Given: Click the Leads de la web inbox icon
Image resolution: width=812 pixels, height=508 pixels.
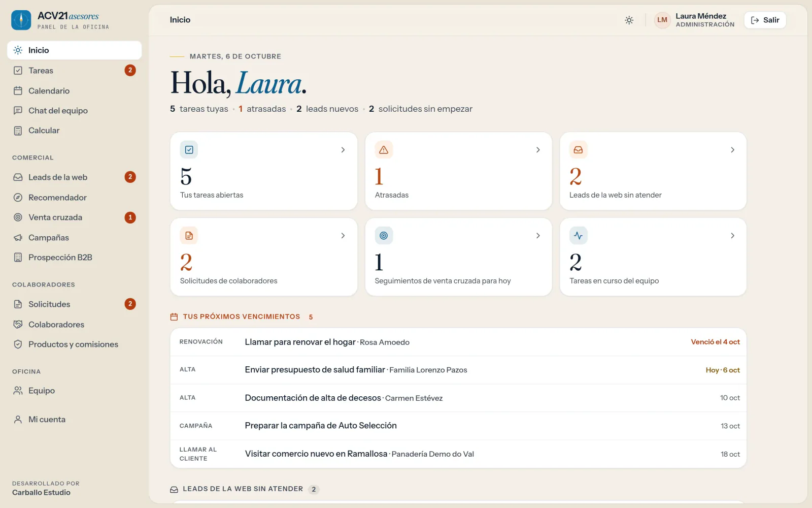Looking at the screenshot, I should pyautogui.click(x=18, y=177).
